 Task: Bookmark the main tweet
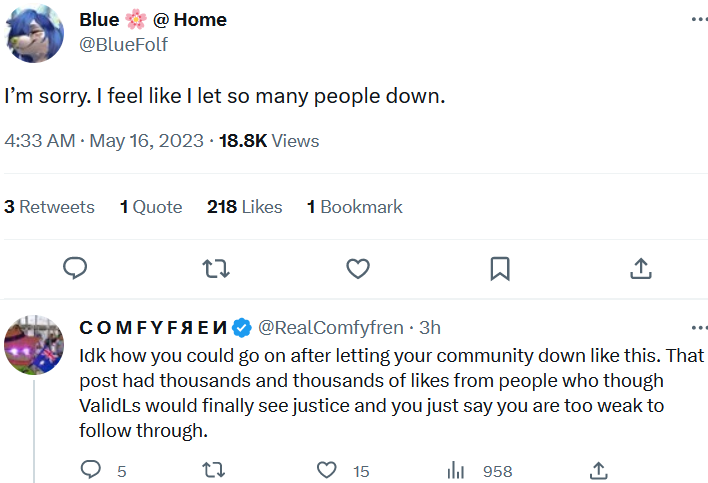(500, 268)
